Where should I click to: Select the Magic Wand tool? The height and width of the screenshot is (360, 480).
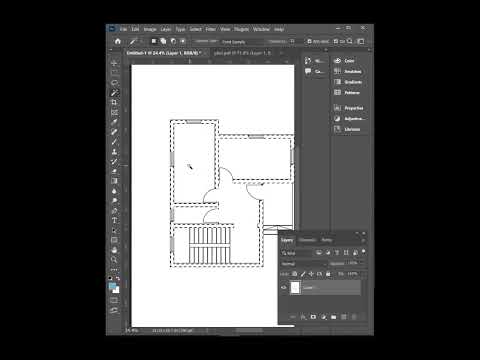pyautogui.click(x=114, y=93)
